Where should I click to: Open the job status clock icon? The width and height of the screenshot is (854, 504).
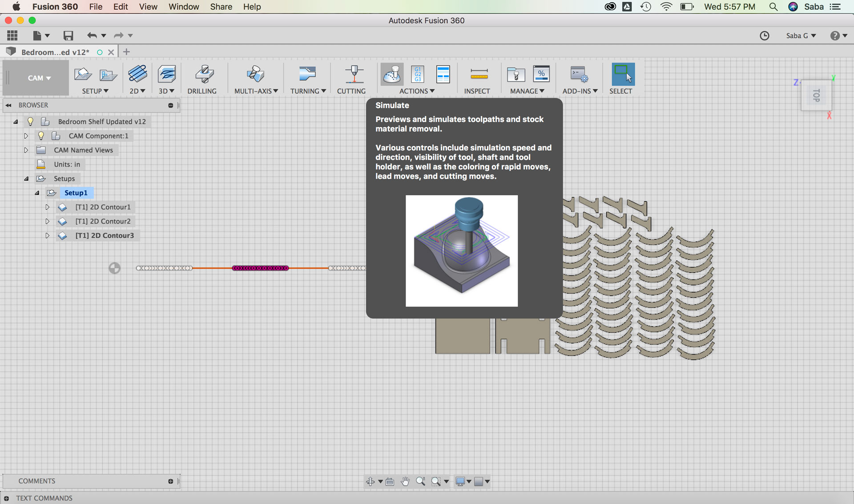point(764,36)
